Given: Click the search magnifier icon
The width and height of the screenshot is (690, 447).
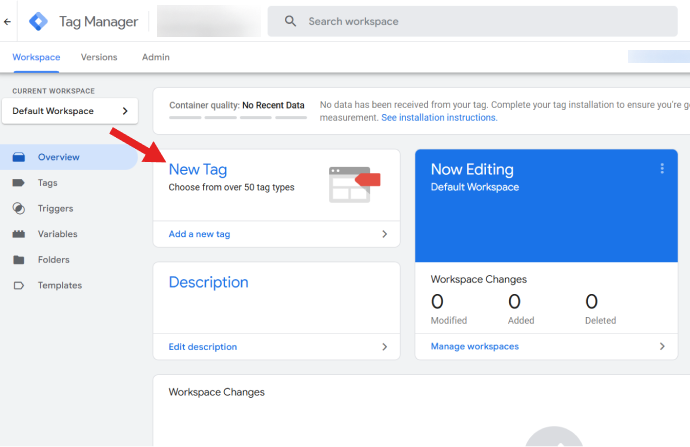Looking at the screenshot, I should click(290, 21).
